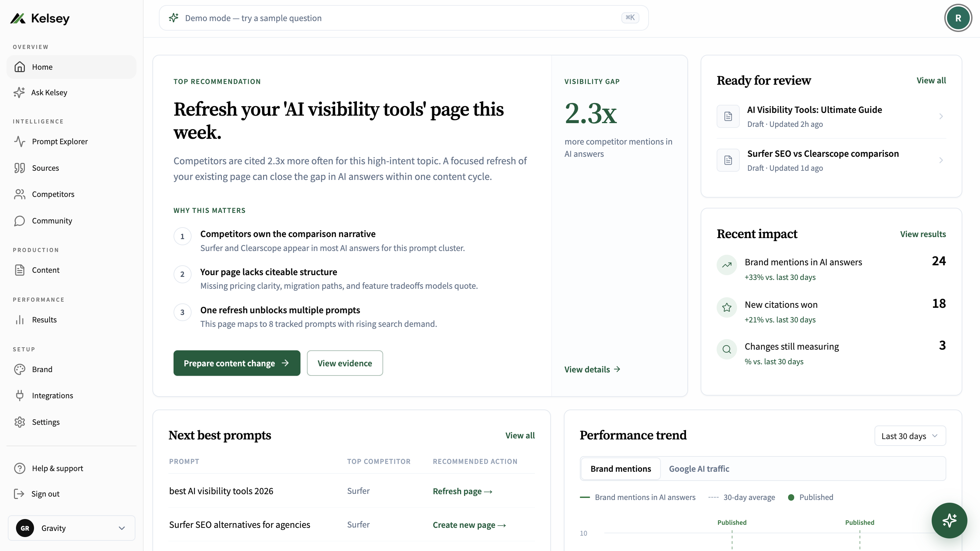Open AI Visibility Tools: Ultimate Guide draft
This screenshot has height=551, width=980.
pyautogui.click(x=831, y=116)
